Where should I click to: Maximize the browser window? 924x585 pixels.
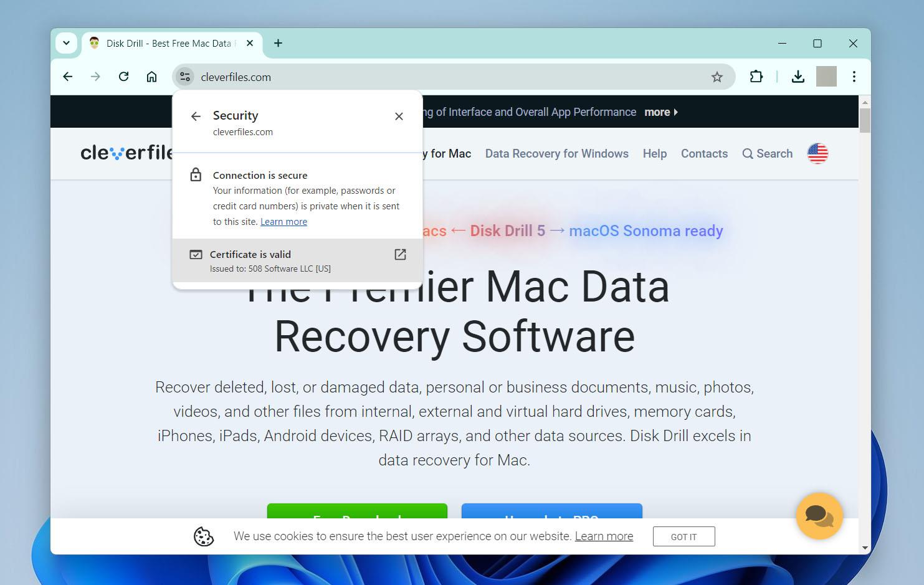point(817,43)
